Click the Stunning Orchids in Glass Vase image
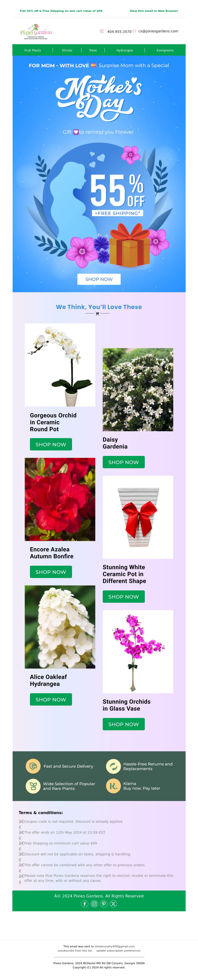 pyautogui.click(x=138, y=651)
